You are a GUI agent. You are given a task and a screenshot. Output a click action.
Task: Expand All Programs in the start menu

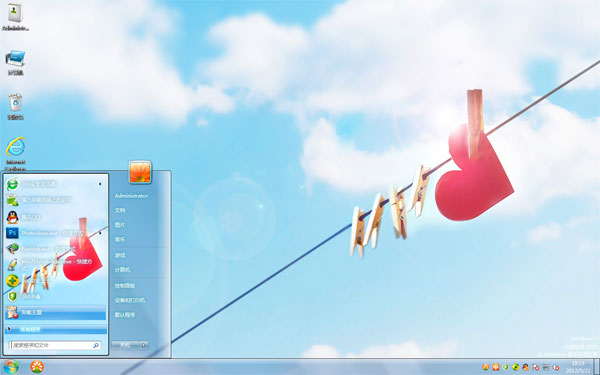[x=56, y=329]
